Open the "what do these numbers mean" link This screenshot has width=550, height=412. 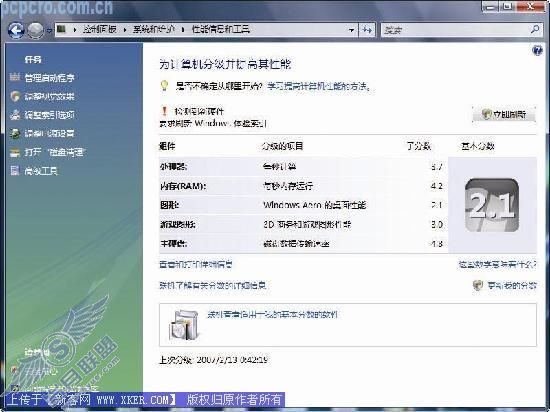497,264
